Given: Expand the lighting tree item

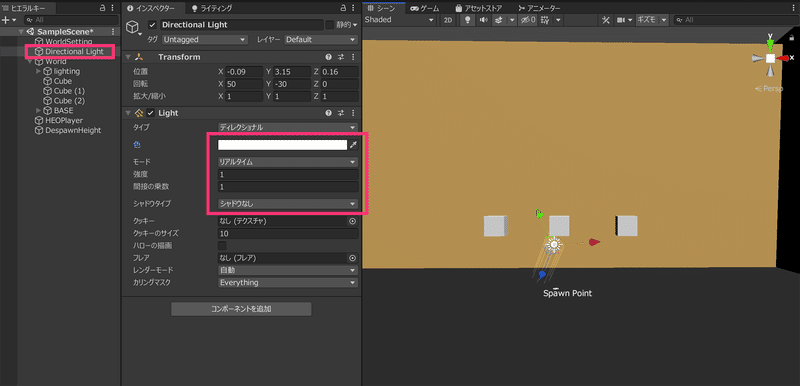Looking at the screenshot, I should 39,71.
